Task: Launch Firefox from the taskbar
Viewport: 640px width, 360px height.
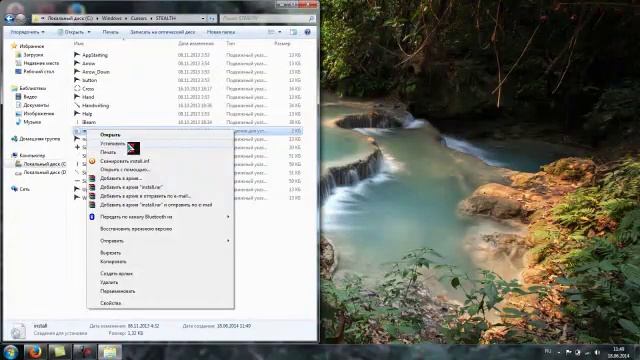Action: [35, 352]
